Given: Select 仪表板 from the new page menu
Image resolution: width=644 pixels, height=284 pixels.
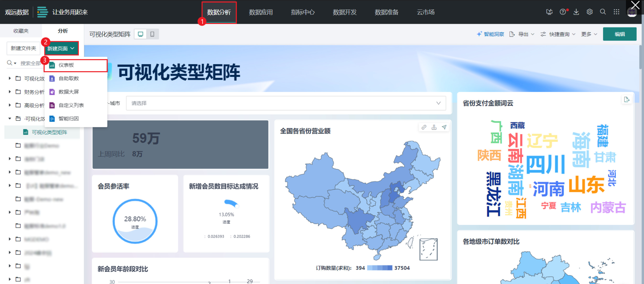Looking at the screenshot, I should point(66,65).
